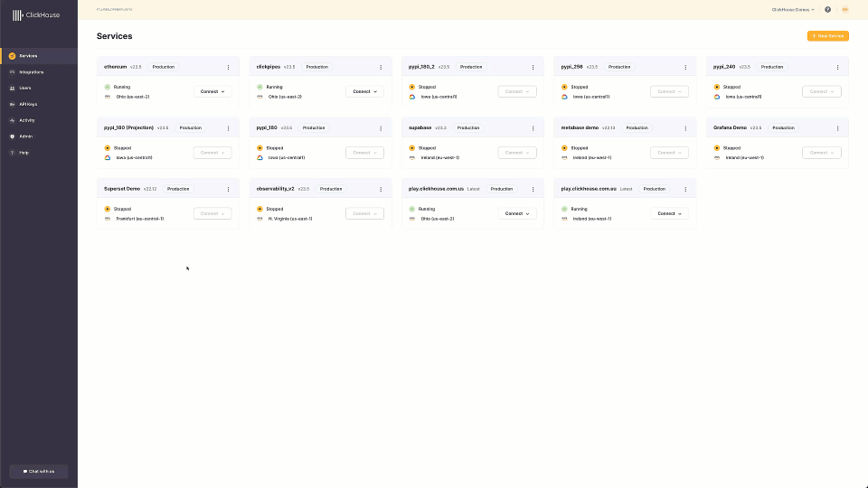Open three-dot menu for supabase service
The height and width of the screenshot is (488, 868).
click(532, 128)
